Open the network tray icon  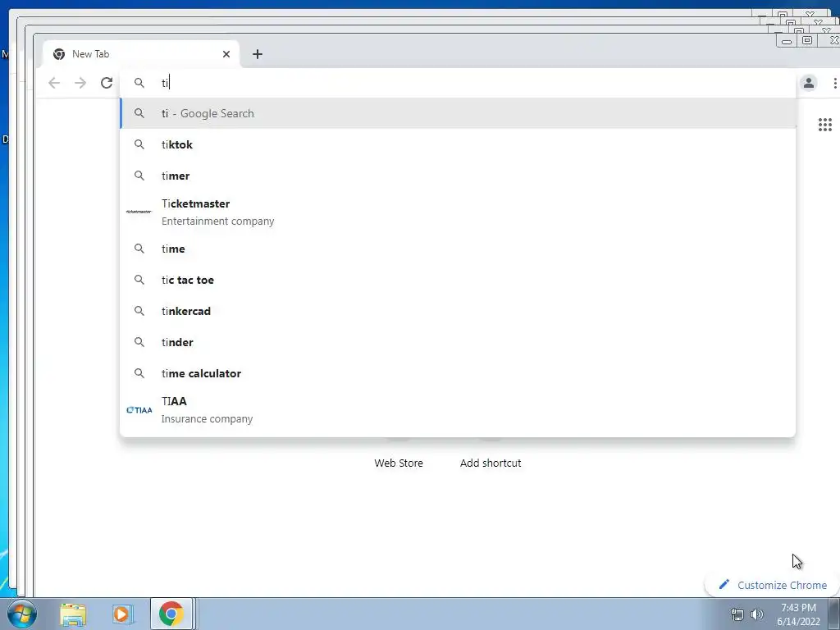point(737,614)
